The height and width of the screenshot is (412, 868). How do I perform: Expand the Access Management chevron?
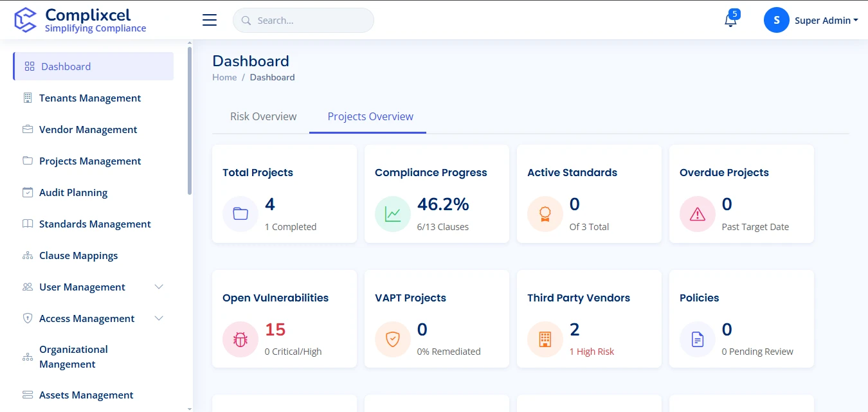point(159,318)
